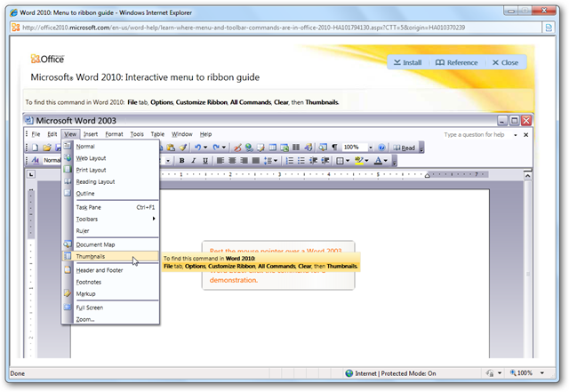Click the Outside Border icon

pos(340,160)
